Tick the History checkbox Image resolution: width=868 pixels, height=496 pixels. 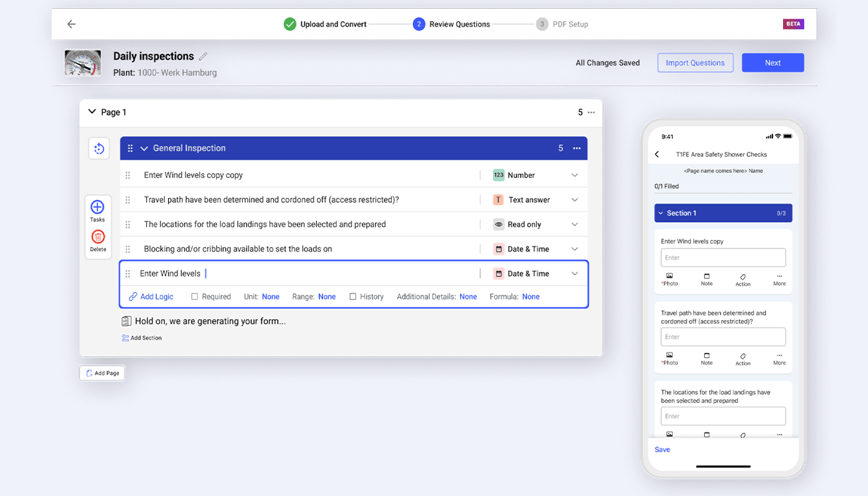pos(353,297)
